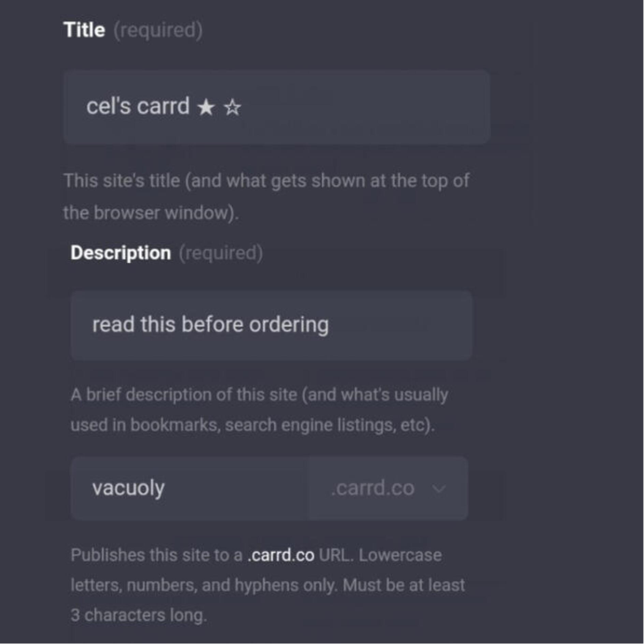Click "(required)" next to the Description label
This screenshot has height=644, width=644.
click(x=221, y=253)
